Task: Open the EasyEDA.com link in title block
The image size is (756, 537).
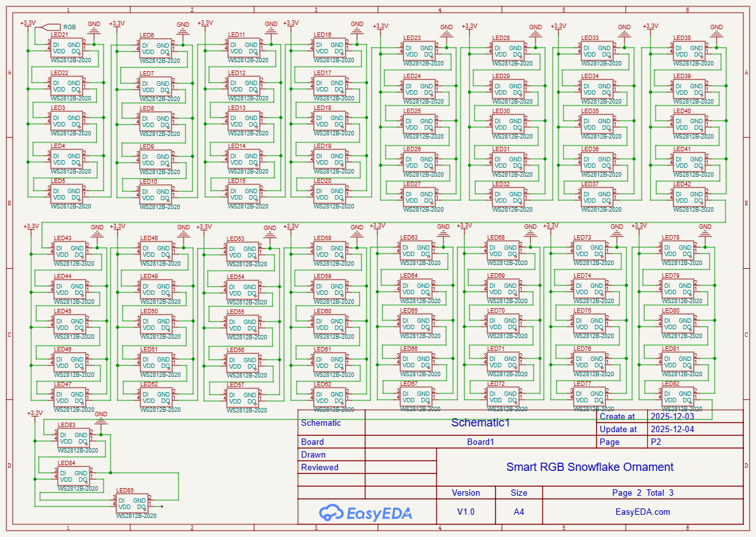Action: point(643,512)
